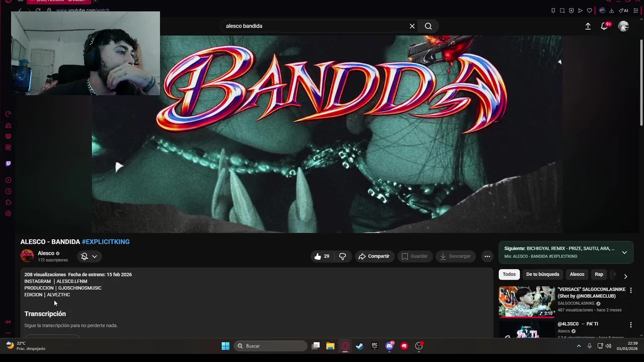Open browser downloads icon
This screenshot has height=362, width=644.
(611, 11)
